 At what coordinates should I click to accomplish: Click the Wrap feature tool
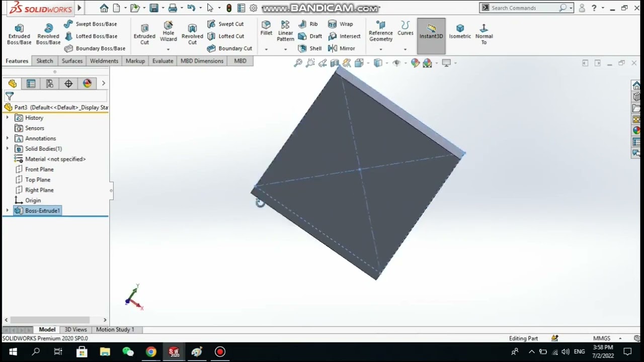[341, 24]
